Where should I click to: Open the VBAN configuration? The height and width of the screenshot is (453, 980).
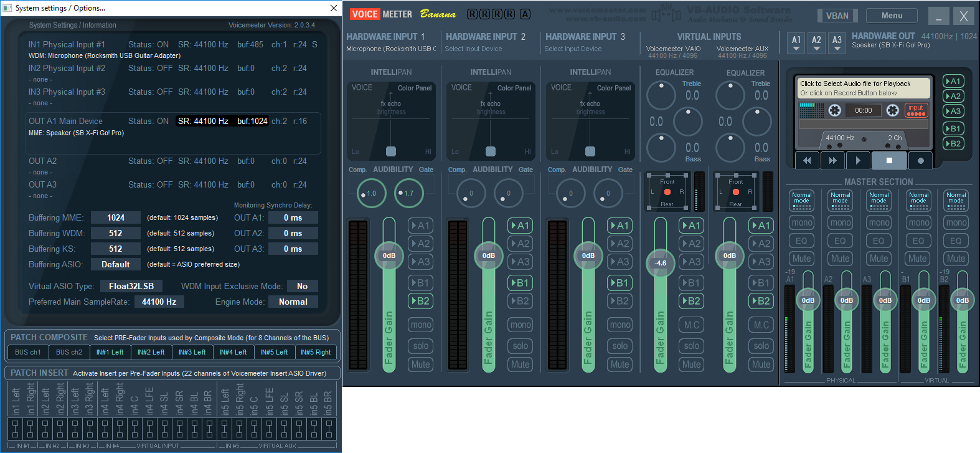(x=837, y=16)
